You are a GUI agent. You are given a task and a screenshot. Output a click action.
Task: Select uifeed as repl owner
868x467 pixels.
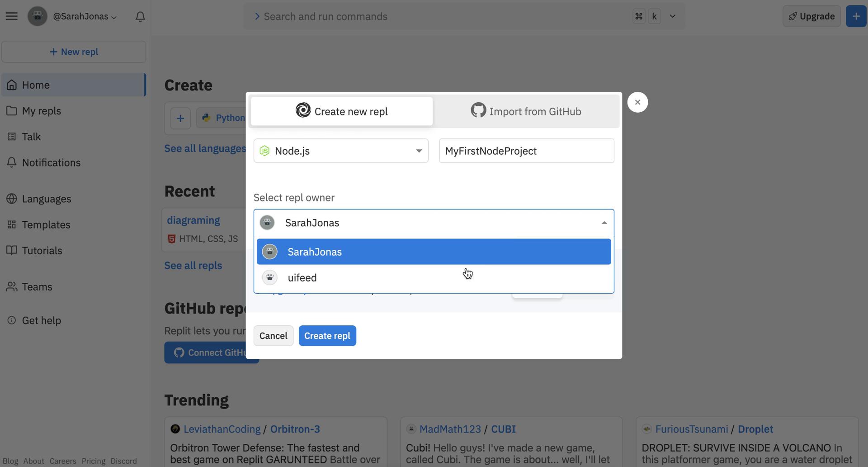pos(302,278)
